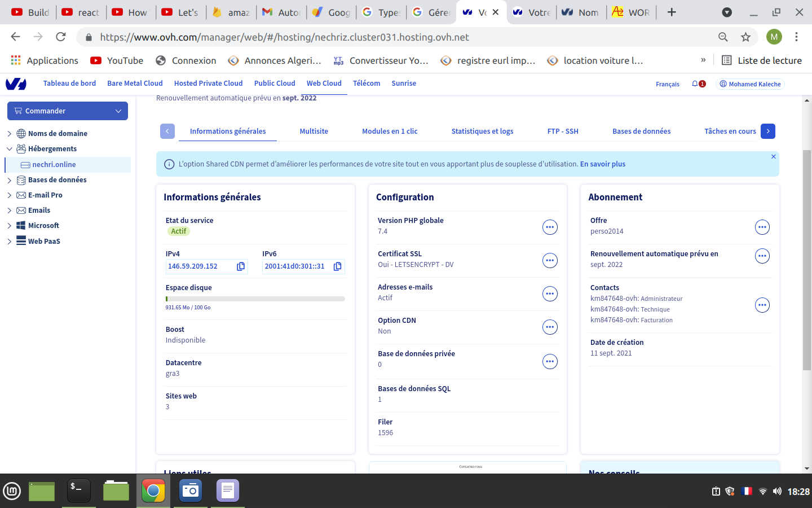Viewport: 812px width, 508px height.
Task: Switch to the Multisite tab
Action: tap(314, 131)
